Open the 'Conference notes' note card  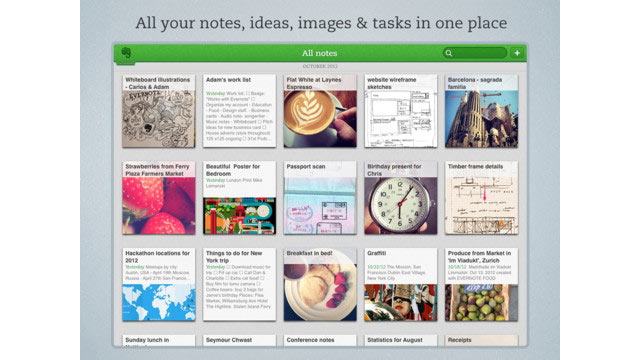(320, 340)
